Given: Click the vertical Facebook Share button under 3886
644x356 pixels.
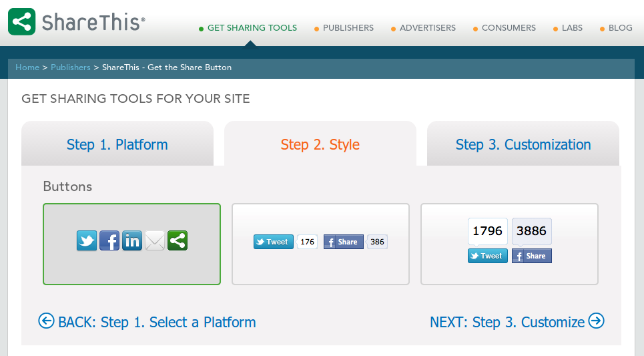Looking at the screenshot, I should [531, 256].
